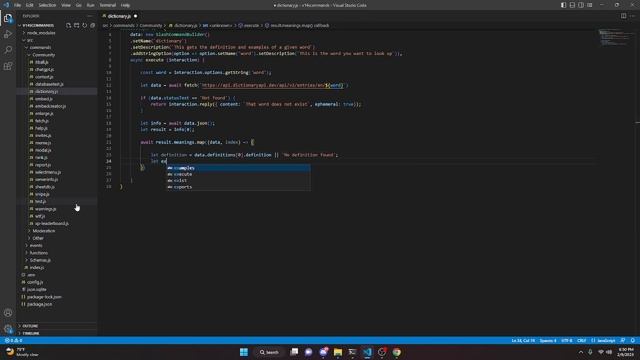Viewport: 640px width, 360px height.
Task: Open the Explorer view in activity bar
Action: [x=8, y=18]
